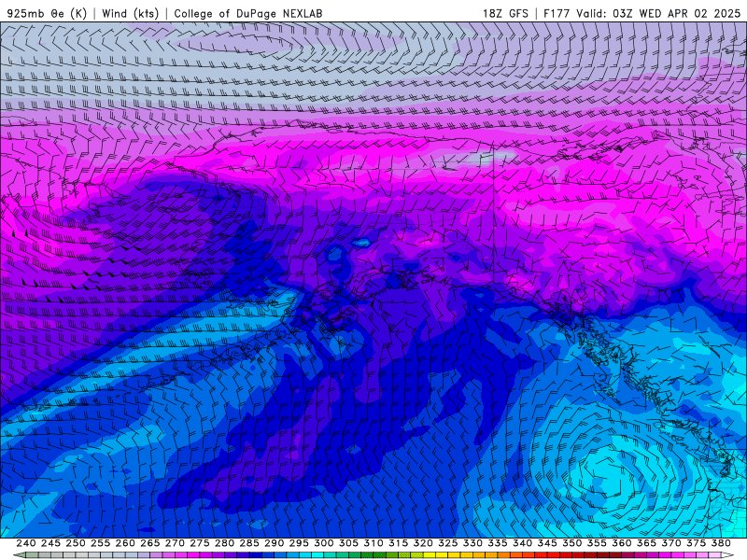Click the 360 value on the color scale

[622, 543]
